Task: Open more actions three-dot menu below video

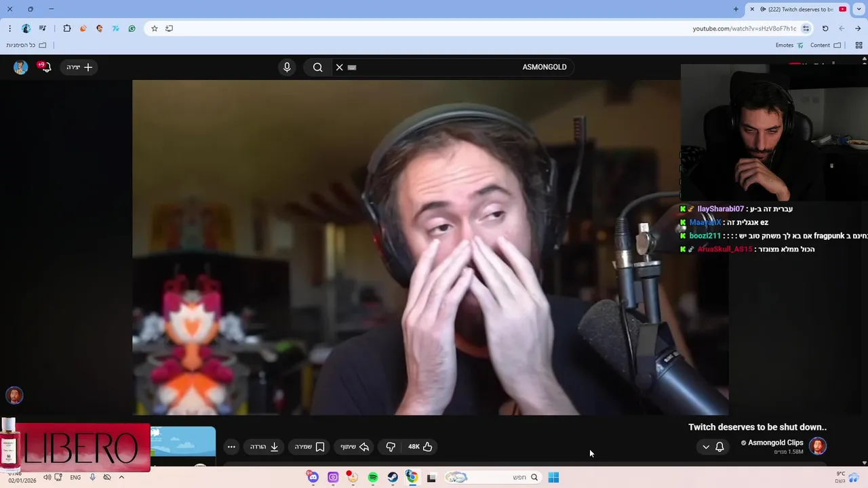Action: (x=231, y=447)
